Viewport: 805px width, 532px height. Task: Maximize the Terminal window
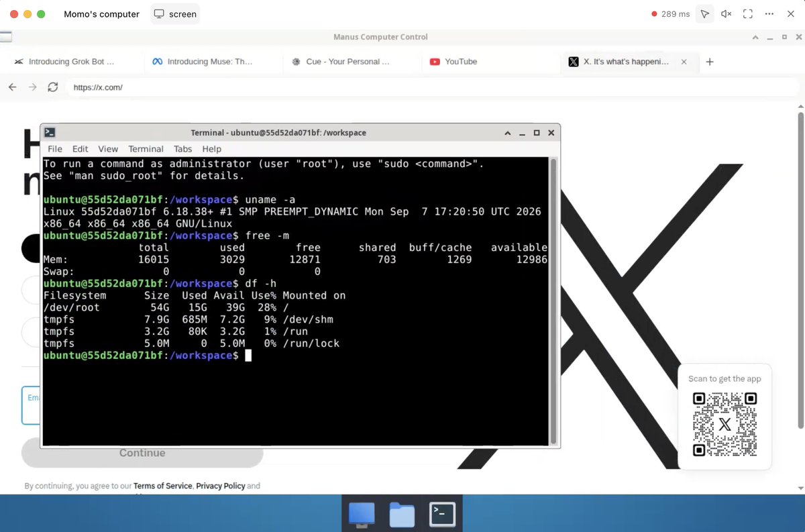pyautogui.click(x=537, y=133)
